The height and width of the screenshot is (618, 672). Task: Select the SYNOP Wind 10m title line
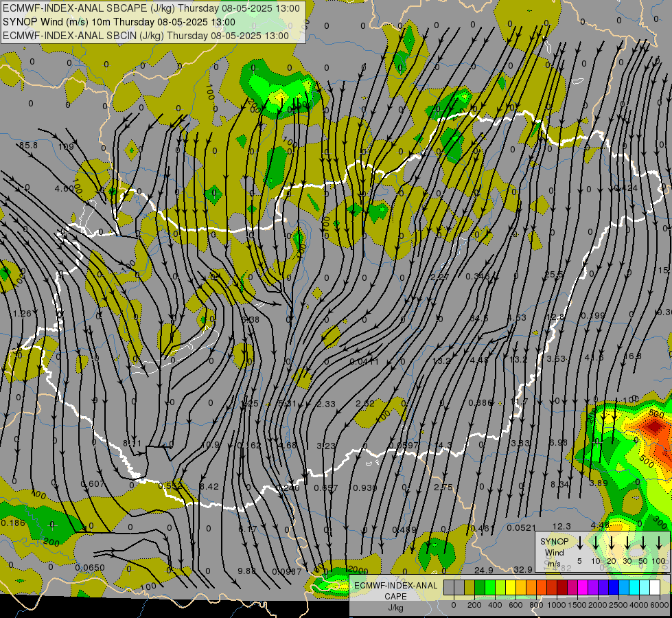pos(119,22)
